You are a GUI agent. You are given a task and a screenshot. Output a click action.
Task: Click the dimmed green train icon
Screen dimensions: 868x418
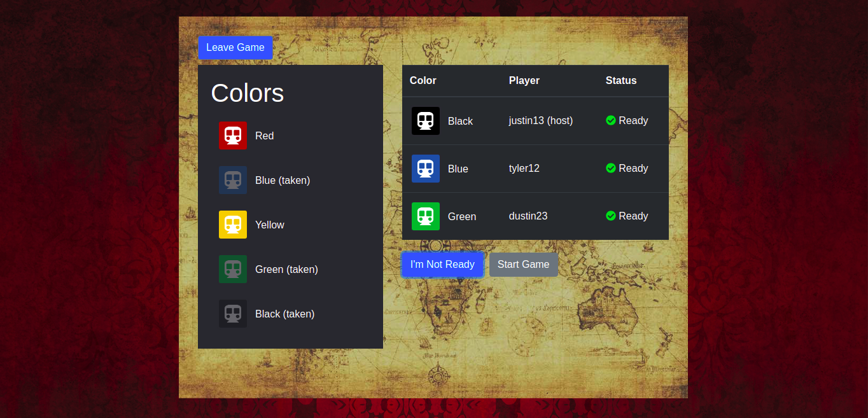tap(232, 269)
